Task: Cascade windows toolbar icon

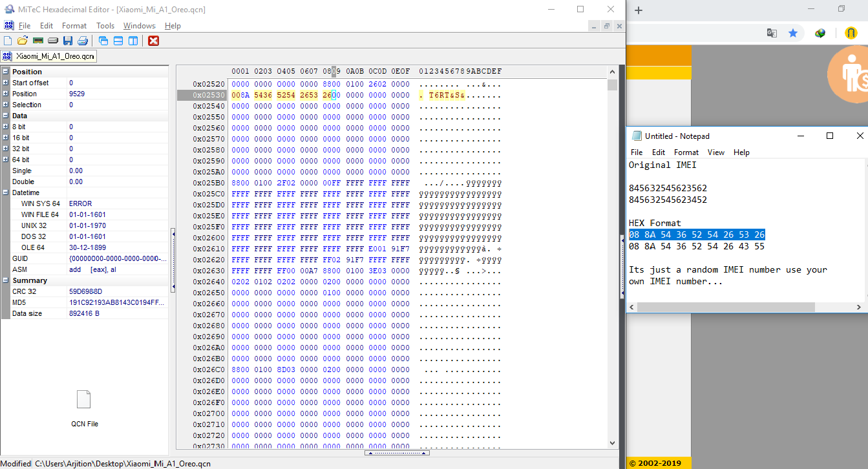Action: click(103, 41)
